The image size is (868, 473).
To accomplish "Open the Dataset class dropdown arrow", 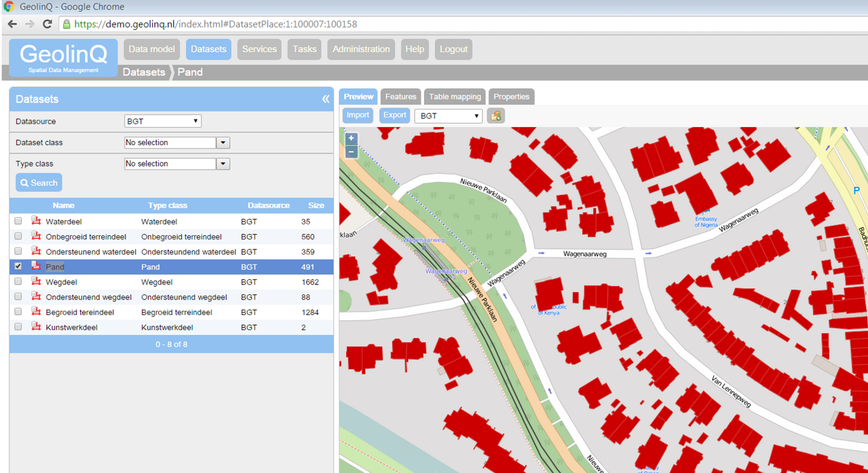I will point(223,142).
